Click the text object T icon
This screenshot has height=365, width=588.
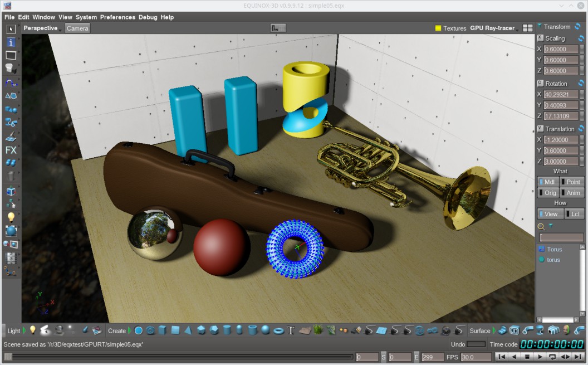[291, 330]
